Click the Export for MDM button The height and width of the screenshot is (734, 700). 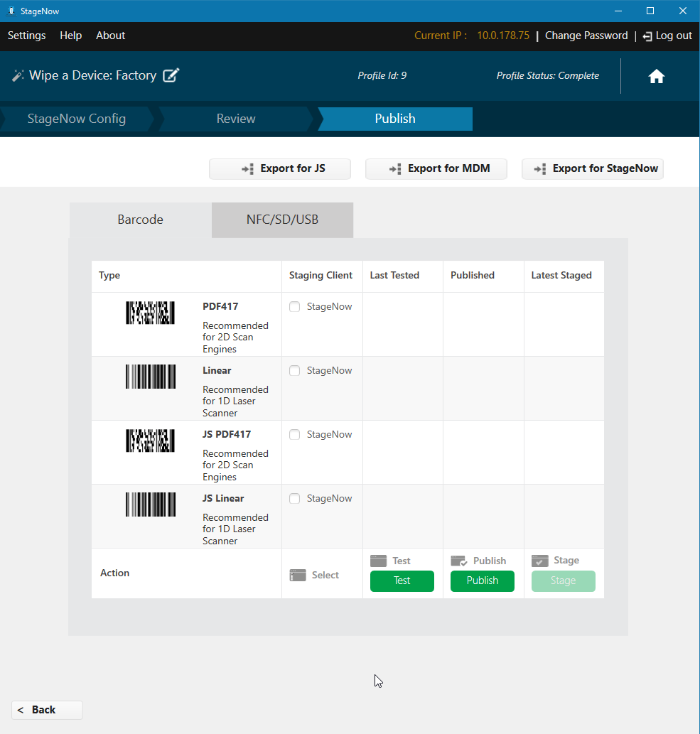click(x=436, y=168)
